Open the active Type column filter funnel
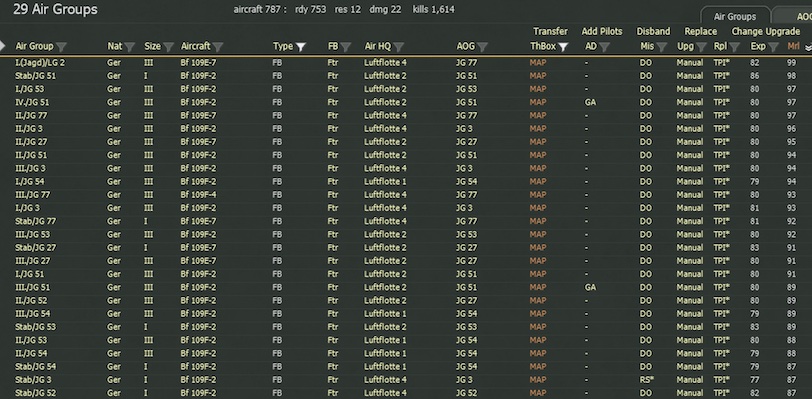Viewport: 812px width, 399px height. point(300,47)
